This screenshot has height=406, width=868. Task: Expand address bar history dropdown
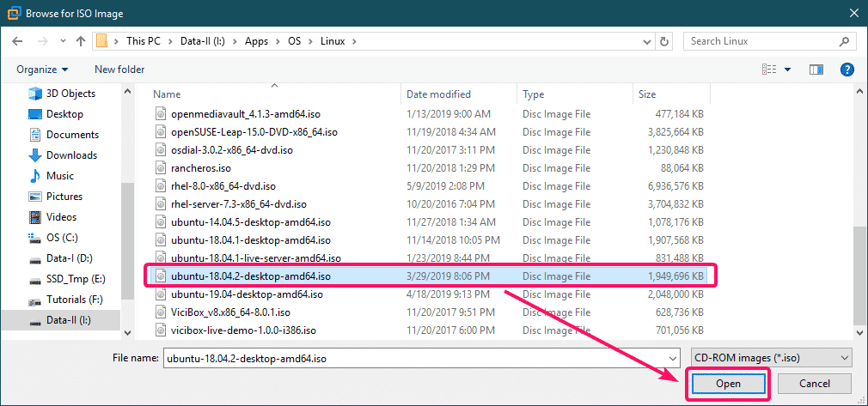click(x=646, y=41)
